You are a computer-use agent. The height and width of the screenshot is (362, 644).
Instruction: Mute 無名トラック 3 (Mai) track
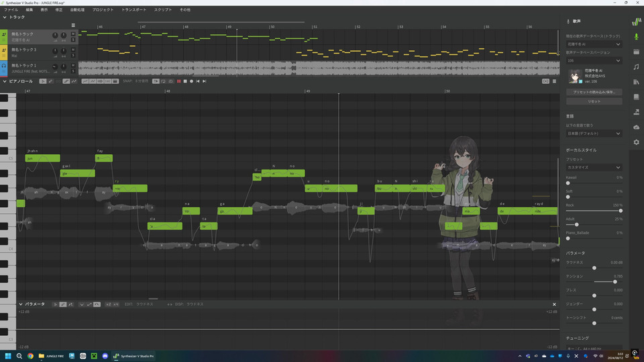tap(73, 50)
